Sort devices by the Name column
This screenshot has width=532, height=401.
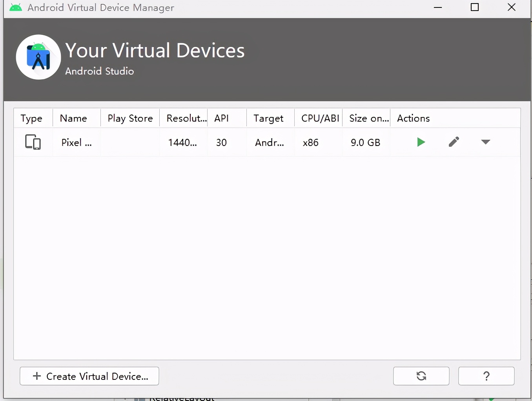click(x=73, y=118)
